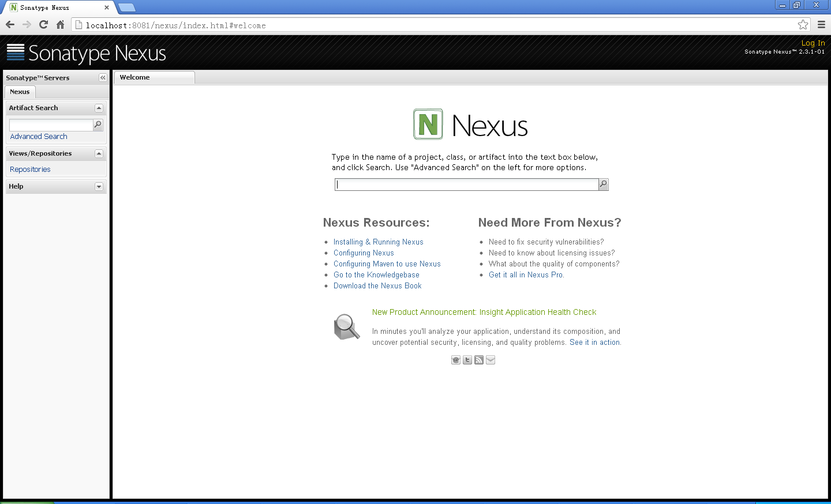Collapse the Views/Repositories panel

pyautogui.click(x=99, y=153)
